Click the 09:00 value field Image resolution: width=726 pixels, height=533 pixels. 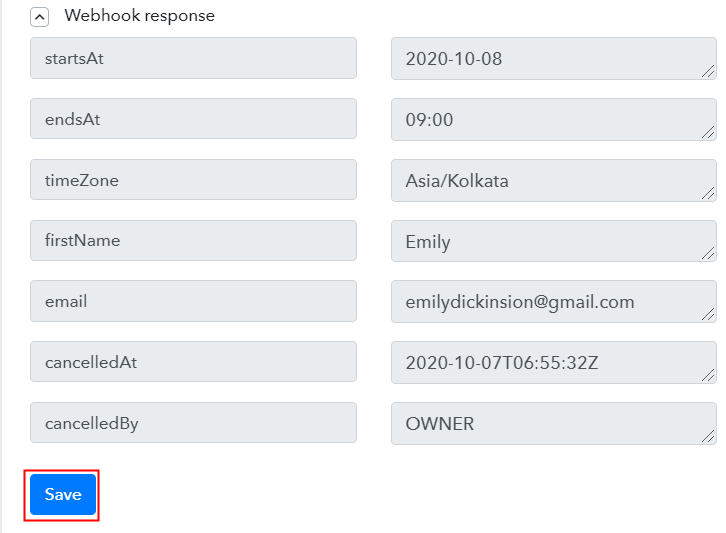click(x=554, y=119)
